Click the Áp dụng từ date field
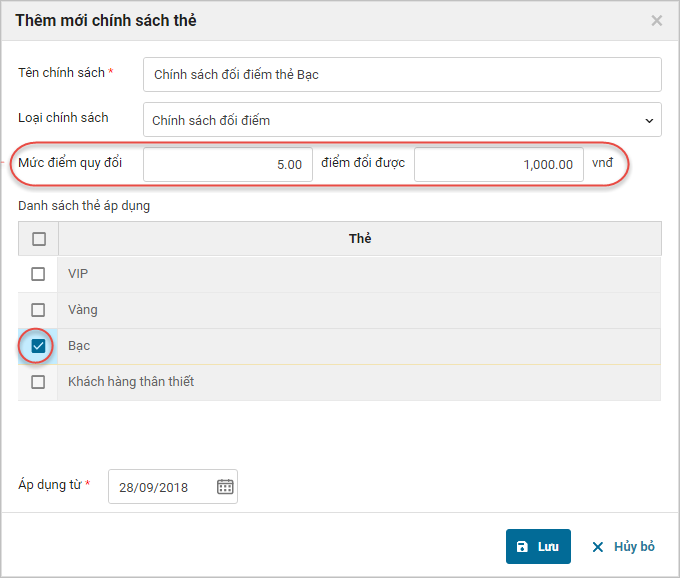The height and width of the screenshot is (578, 680). [162, 487]
